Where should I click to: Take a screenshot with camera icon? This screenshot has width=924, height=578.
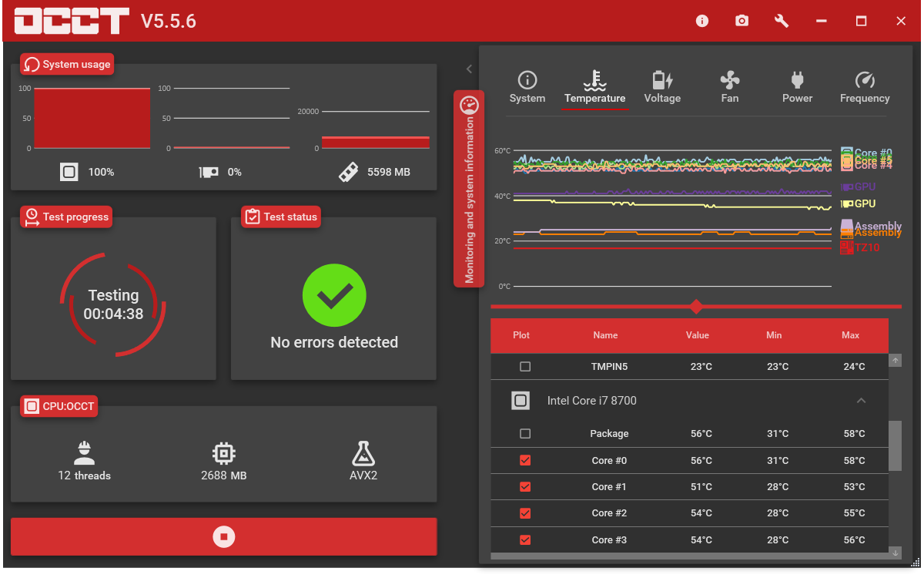coord(742,21)
